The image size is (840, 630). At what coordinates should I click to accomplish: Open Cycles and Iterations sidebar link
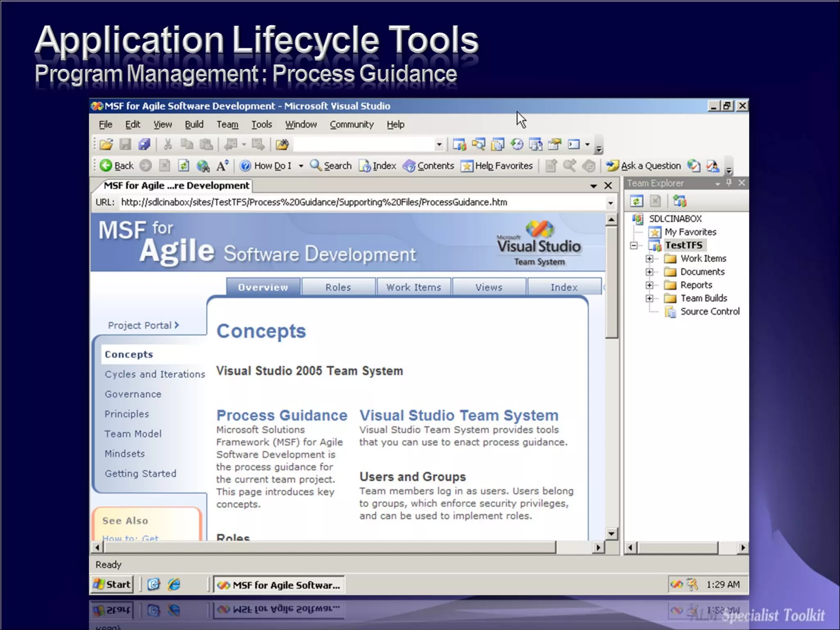(x=154, y=374)
